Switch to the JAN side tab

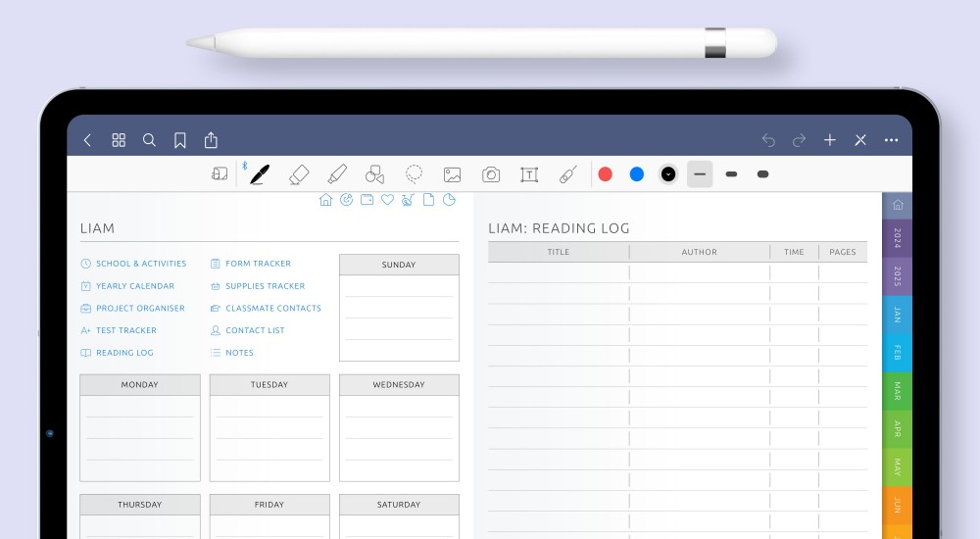point(897,315)
